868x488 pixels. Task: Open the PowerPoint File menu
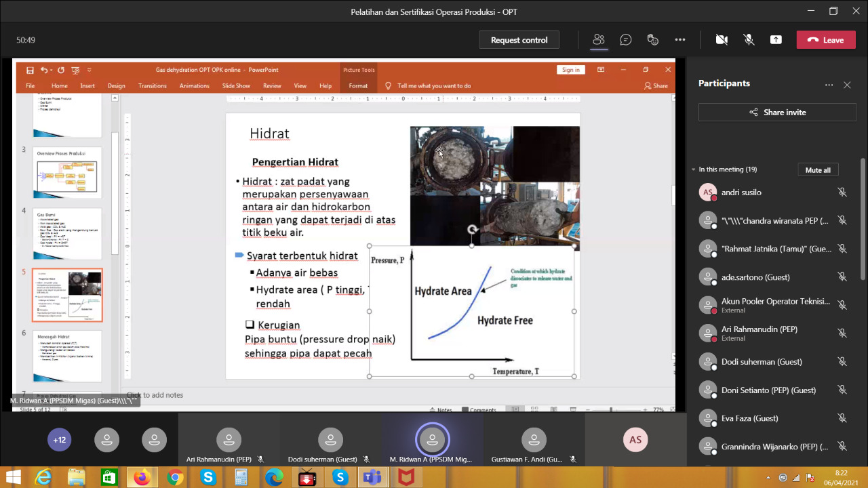pos(30,86)
